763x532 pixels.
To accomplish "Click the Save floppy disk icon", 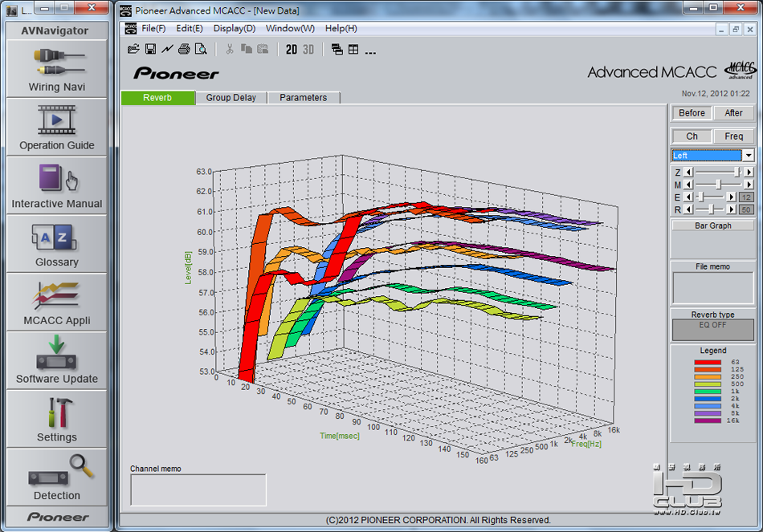I will point(150,49).
